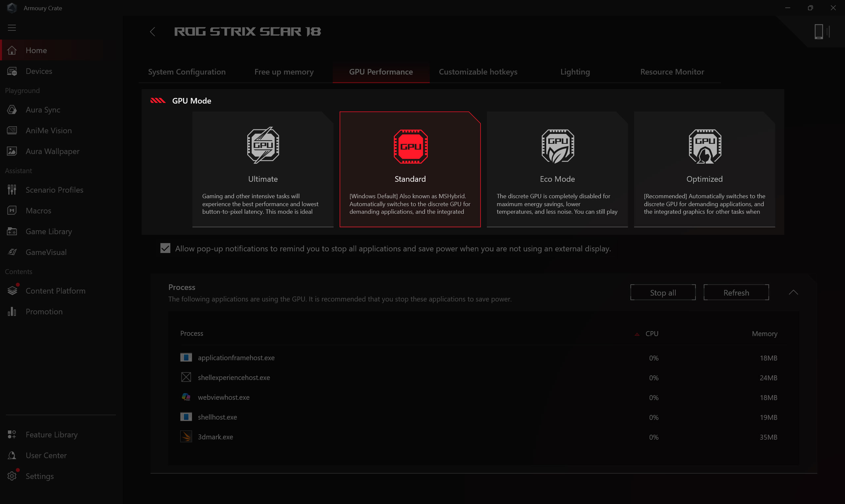Open Content Platform section
This screenshot has width=845, height=504.
click(55, 291)
